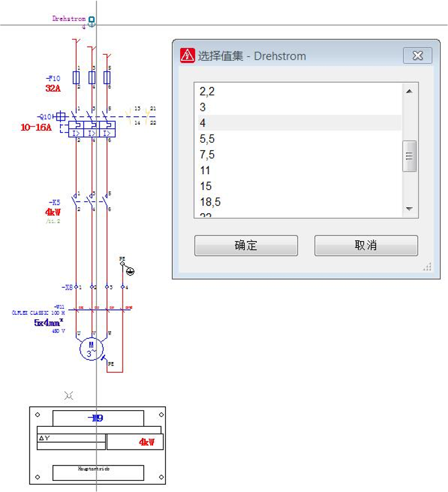Select the F10 fuse symbol
The image size is (448, 492).
click(92, 77)
